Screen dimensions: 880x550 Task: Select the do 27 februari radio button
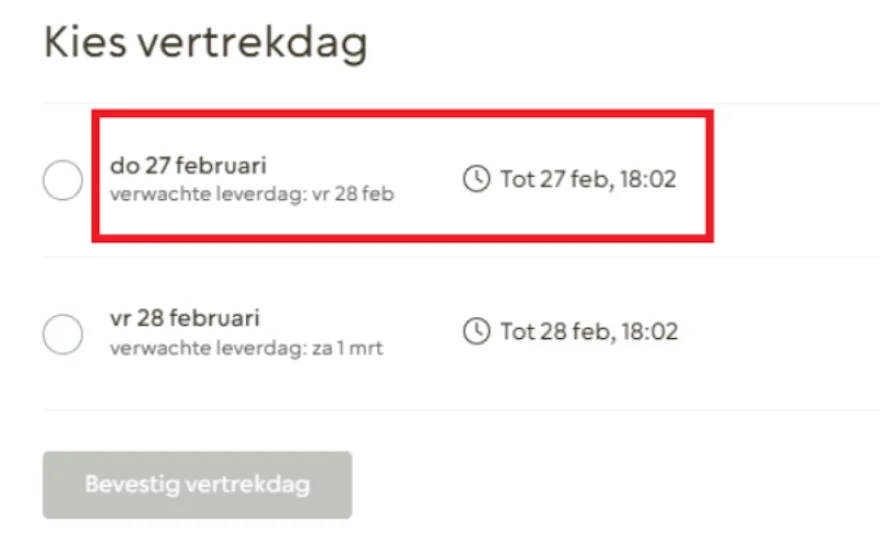click(x=63, y=180)
